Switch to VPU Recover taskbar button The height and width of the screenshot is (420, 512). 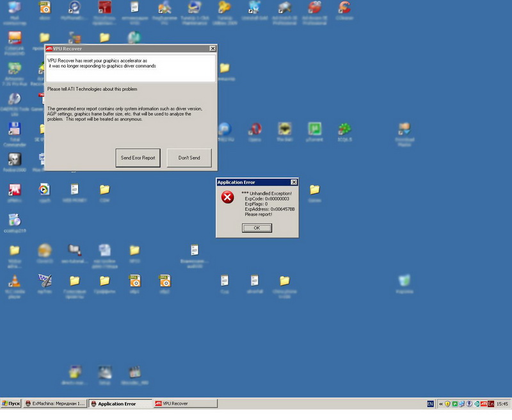click(x=186, y=403)
